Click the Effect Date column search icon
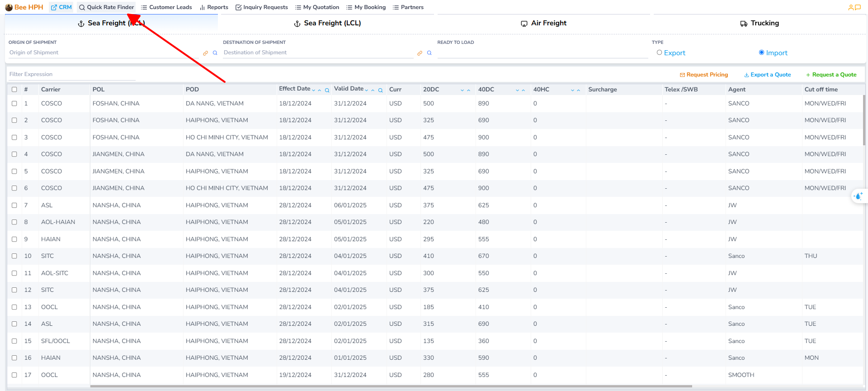Screen dimensions: 868x391 [x=327, y=90]
